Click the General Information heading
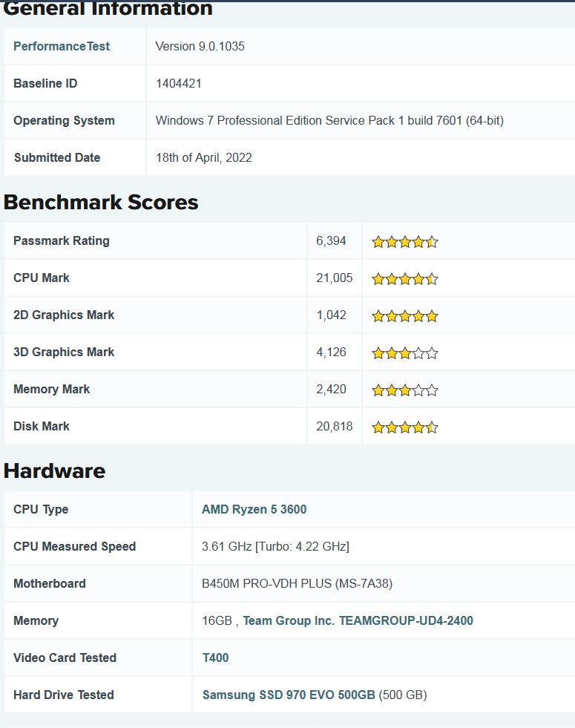This screenshot has height=728, width=575. (108, 8)
